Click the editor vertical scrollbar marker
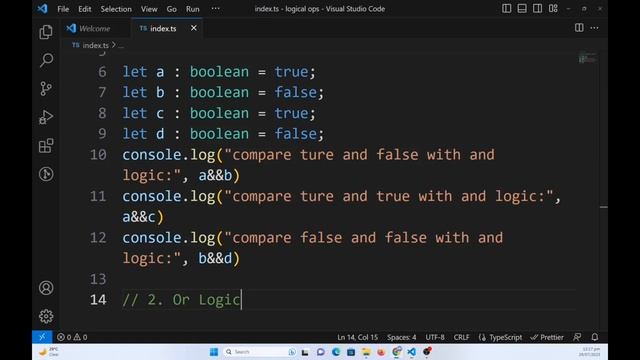Viewport: 640px width, 360px height. (x=604, y=207)
